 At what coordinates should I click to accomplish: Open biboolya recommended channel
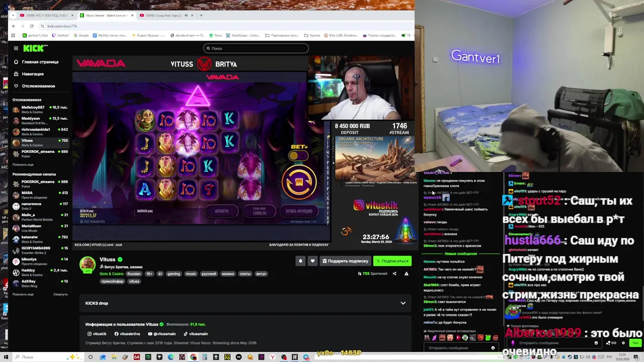(x=40, y=261)
